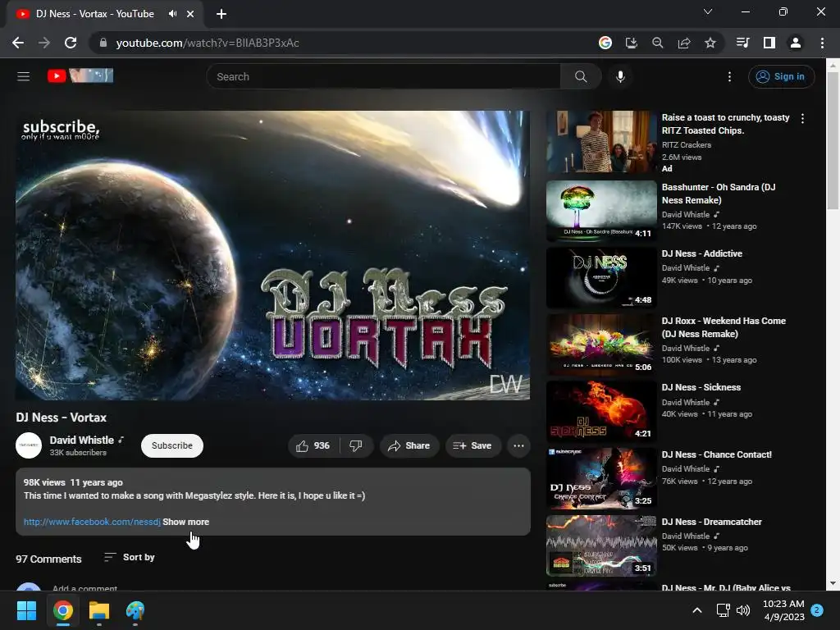Screen dimensions: 840x630
Task: Focus the YouTube search field
Action: [x=384, y=76]
